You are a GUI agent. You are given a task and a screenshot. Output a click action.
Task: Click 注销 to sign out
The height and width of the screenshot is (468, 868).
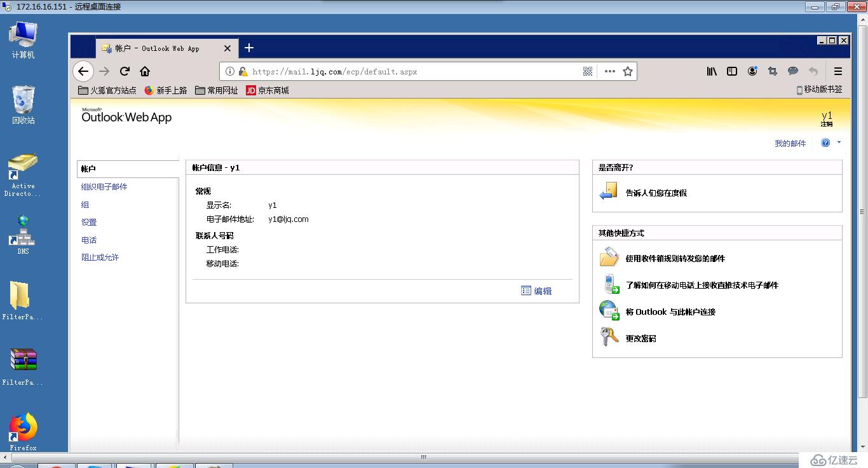point(827,124)
